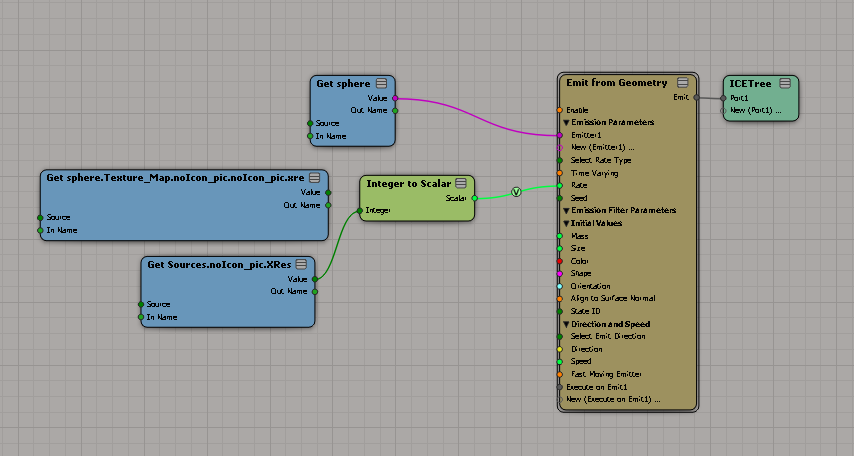Click the Color input port
This screenshot has height=456, width=854.
560,261
